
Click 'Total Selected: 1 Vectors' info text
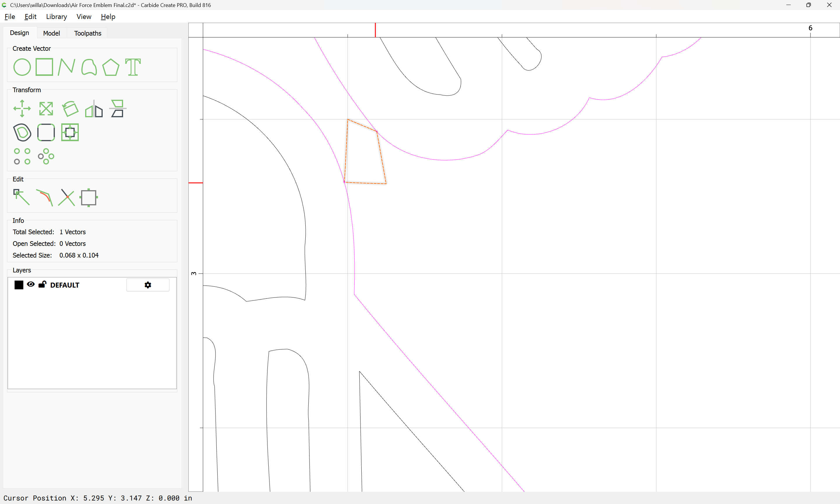tap(49, 232)
